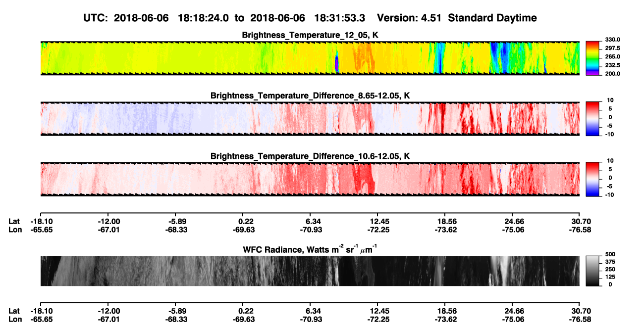This screenshot has width=644, height=330.
Task: Click the red-blue color bar for the 8.65-12.05 difference
Action: point(593,119)
